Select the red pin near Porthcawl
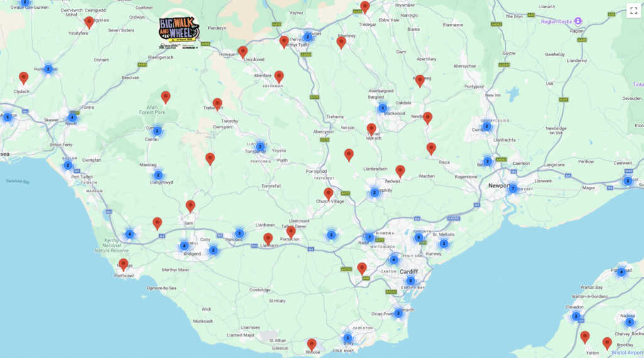 click(123, 264)
